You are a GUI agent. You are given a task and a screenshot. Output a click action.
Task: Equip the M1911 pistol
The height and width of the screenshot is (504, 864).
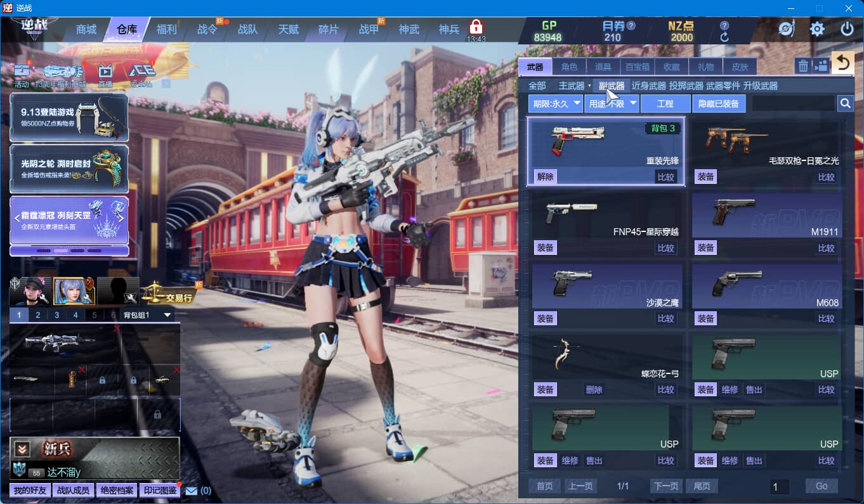pyautogui.click(x=705, y=248)
